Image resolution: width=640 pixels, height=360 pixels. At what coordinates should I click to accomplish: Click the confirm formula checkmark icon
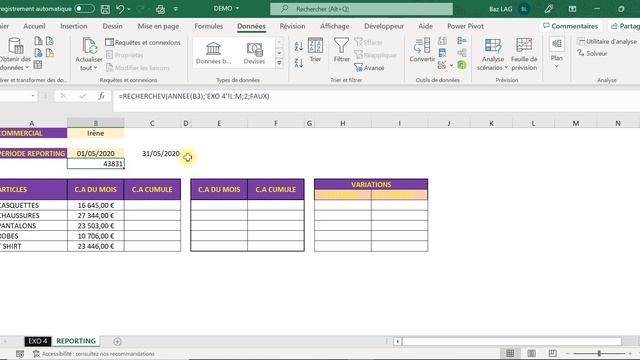click(x=83, y=96)
